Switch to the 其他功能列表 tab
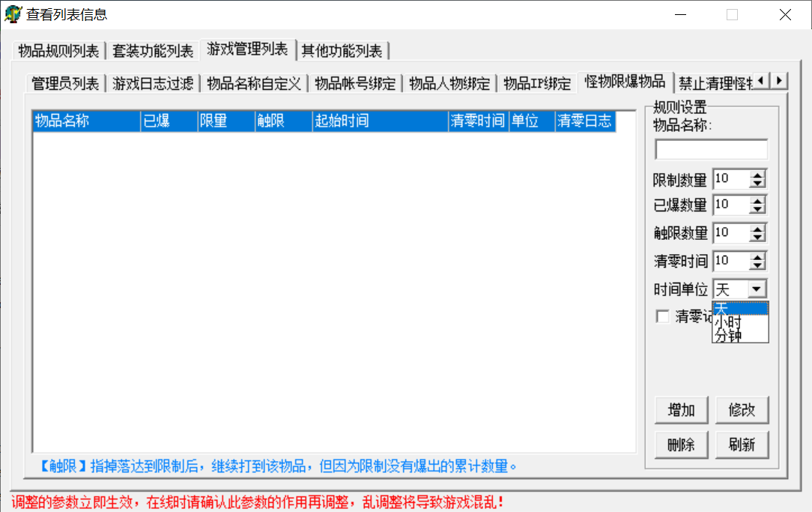Image resolution: width=812 pixels, height=512 pixels. (x=342, y=51)
